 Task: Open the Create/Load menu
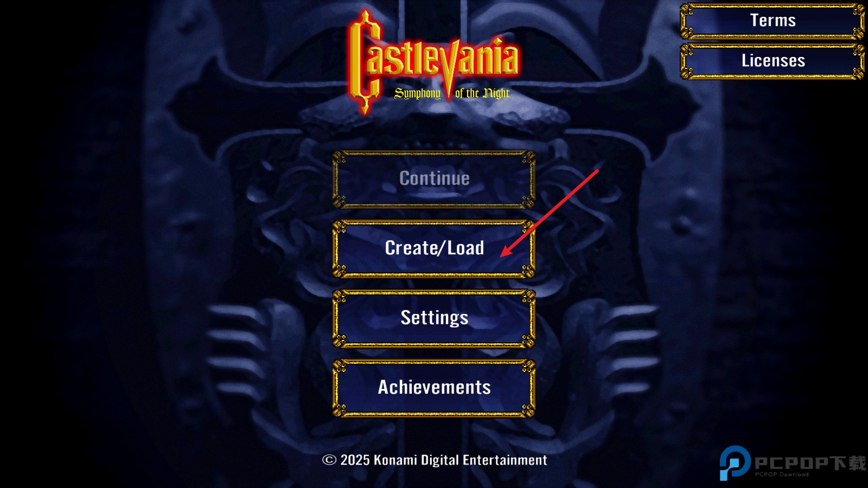click(x=434, y=248)
